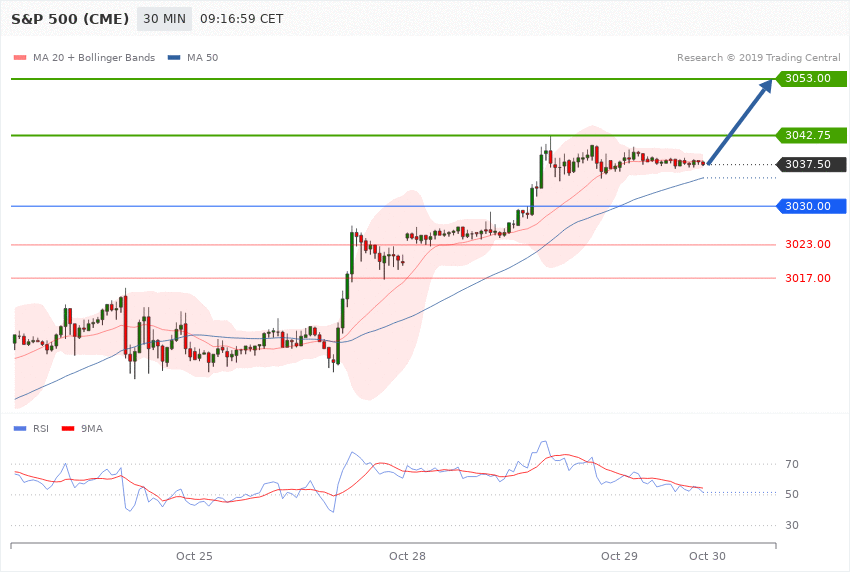
Task: Click the MA 20 + Bollinger Bands legend swatch
Action: (x=20, y=57)
